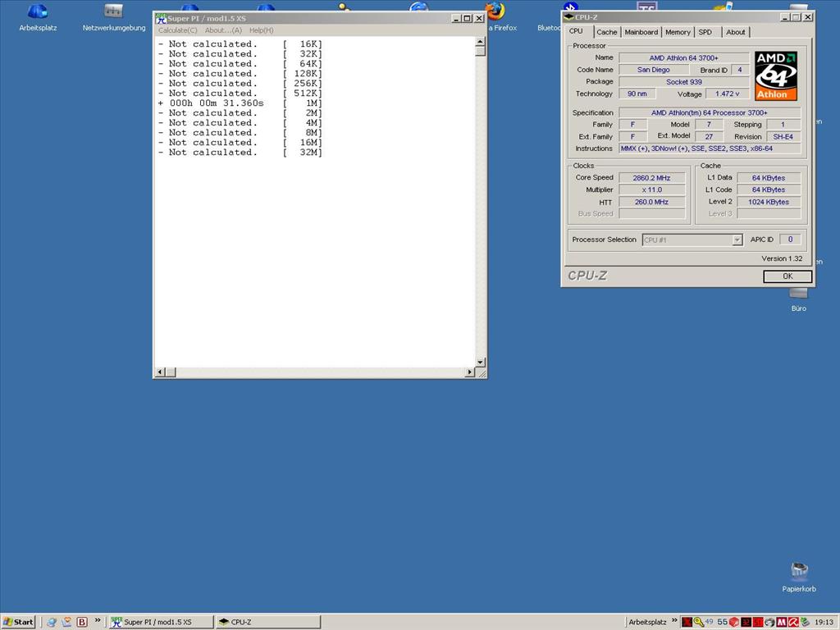Click the envelope quick launch icon
Image resolution: width=840 pixels, height=630 pixels.
[67, 622]
